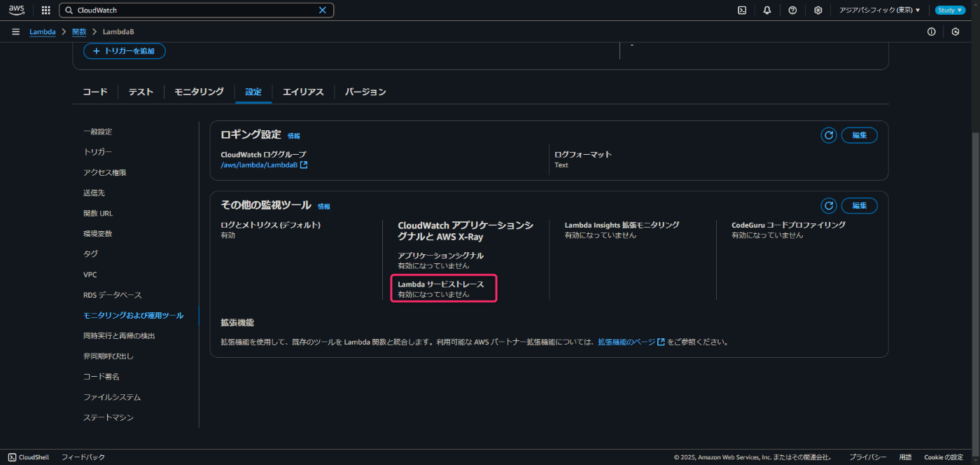
Task: Click the LambdaB breadcrumb text
Action: click(118, 32)
